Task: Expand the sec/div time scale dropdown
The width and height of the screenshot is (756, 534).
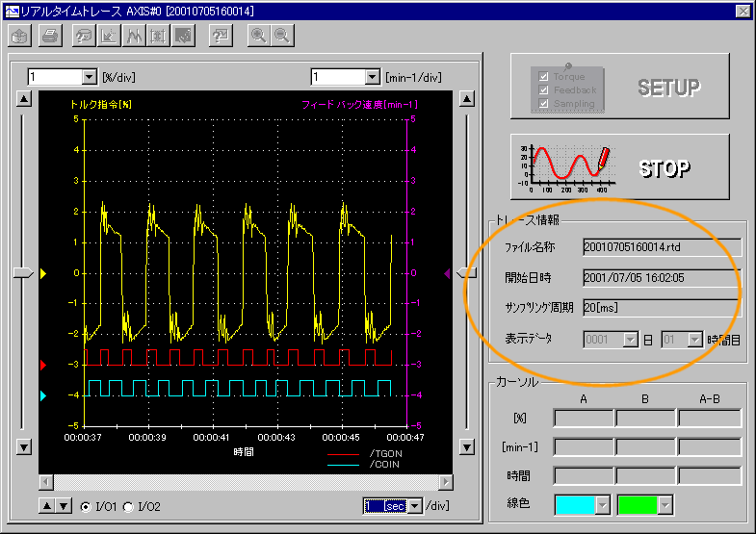Action: [x=415, y=506]
